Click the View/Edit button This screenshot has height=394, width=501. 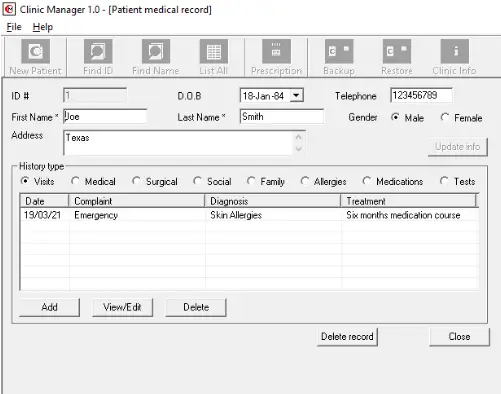pos(122,307)
